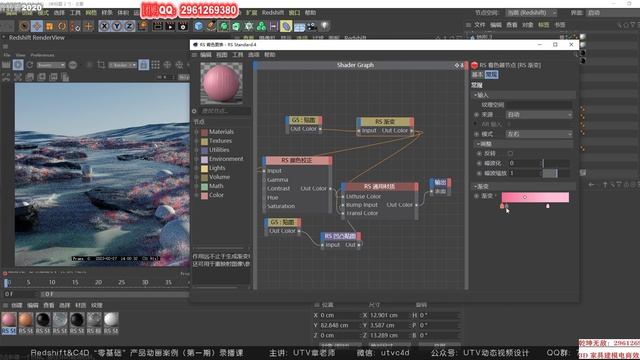Screen dimensions: 640x360
Task: Open File menu in Redshift RenderView
Action: coord(7,55)
